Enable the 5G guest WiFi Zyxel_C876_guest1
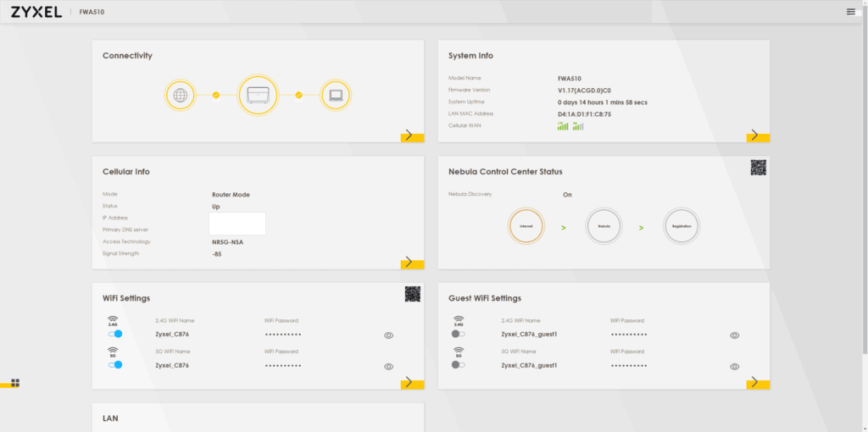 click(x=459, y=364)
